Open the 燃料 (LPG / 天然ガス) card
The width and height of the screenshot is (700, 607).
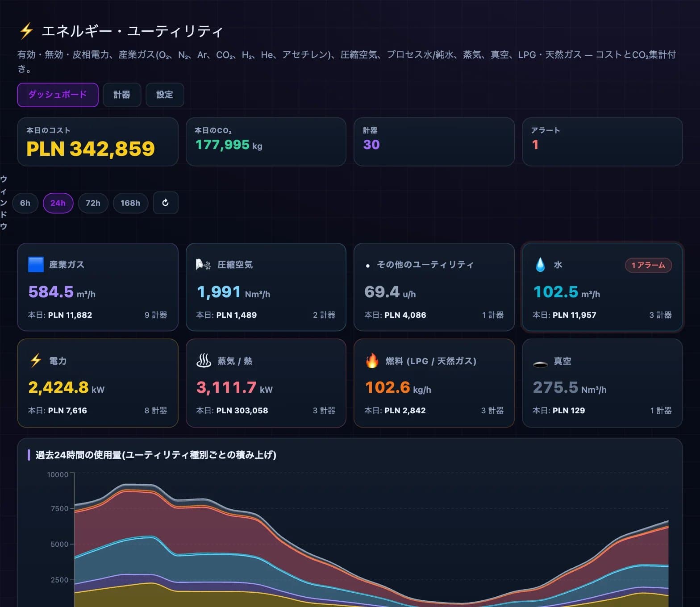(434, 383)
